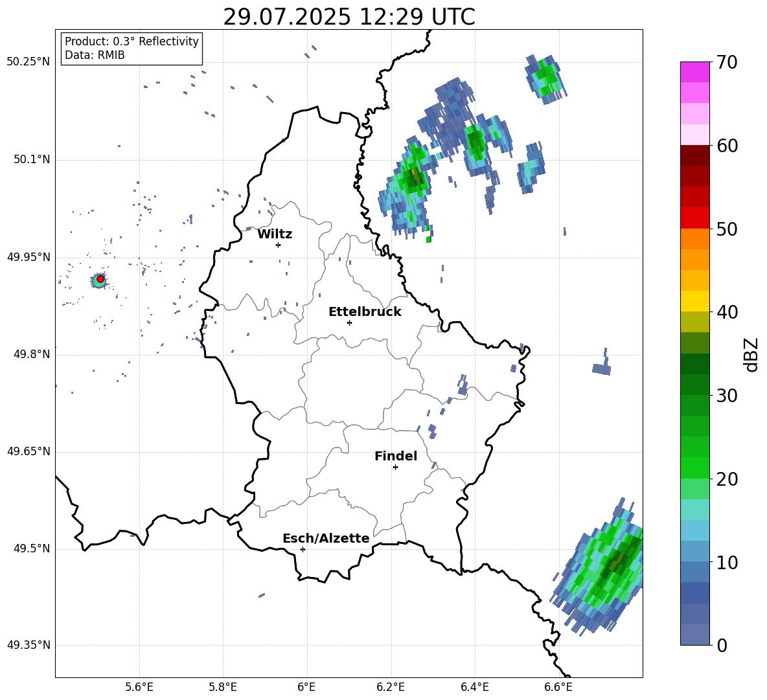Click the 30 value on the colorbar
Viewport: 767px width, 700px height.
(x=727, y=396)
